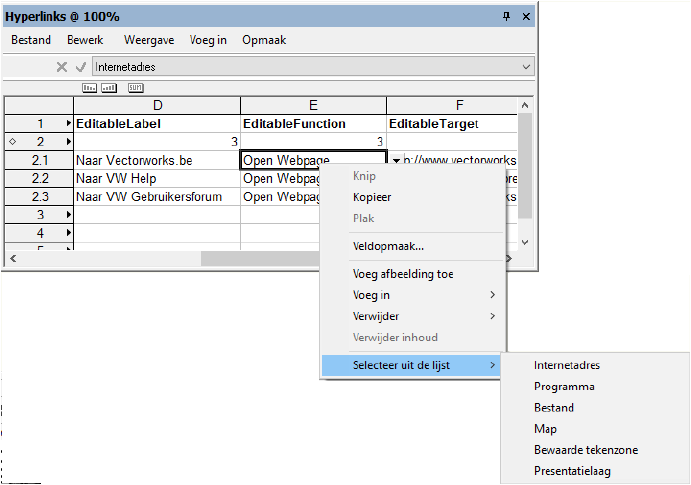The image size is (691, 485).
Task: Select row header 2.2
Action: pos(39,178)
